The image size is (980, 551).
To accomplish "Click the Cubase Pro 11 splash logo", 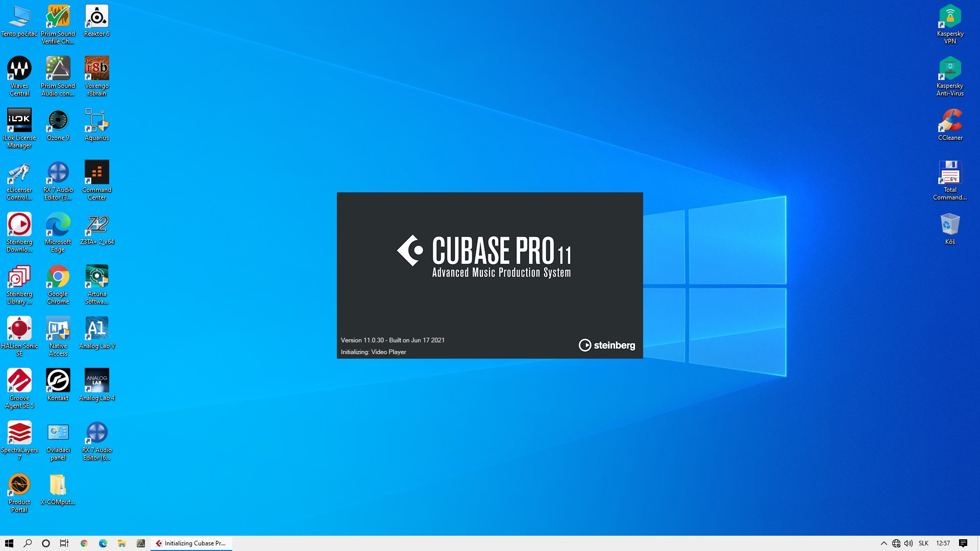I will 484,256.
